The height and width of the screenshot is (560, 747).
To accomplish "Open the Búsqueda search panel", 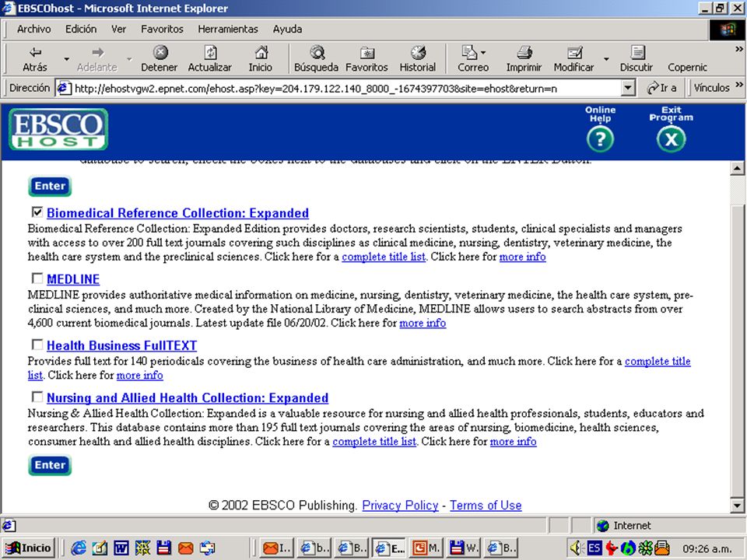I will click(x=316, y=59).
